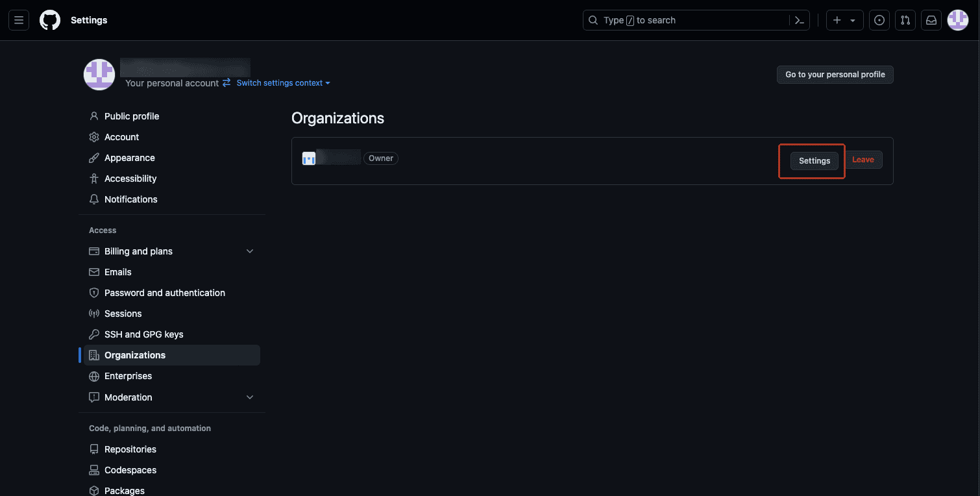Click the broadcast icon beside Sessions

[94, 314]
